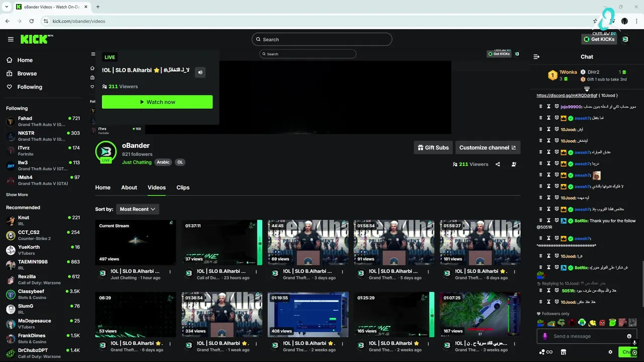
Task: Focus the main Search field
Action: pyautogui.click(x=322, y=39)
